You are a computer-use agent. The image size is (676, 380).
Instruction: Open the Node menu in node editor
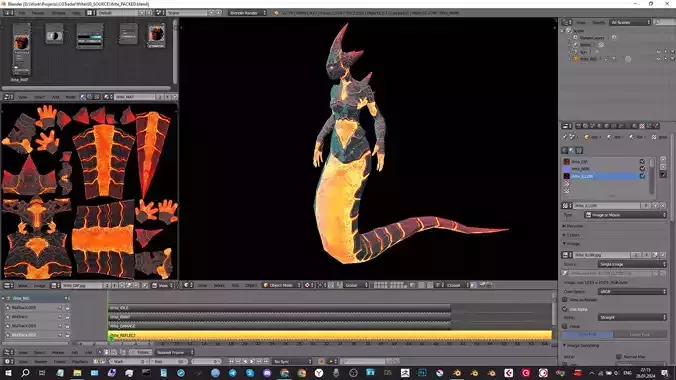[70, 97]
